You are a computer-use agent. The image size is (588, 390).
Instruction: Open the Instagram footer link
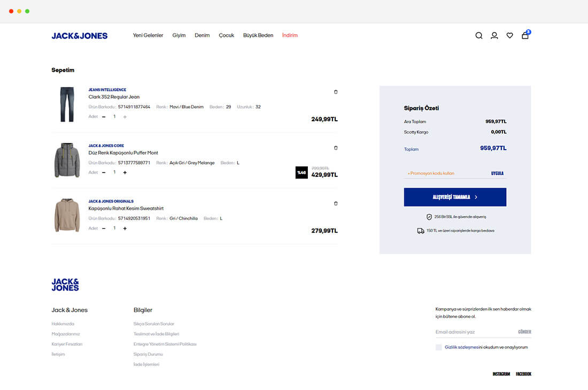point(501,374)
